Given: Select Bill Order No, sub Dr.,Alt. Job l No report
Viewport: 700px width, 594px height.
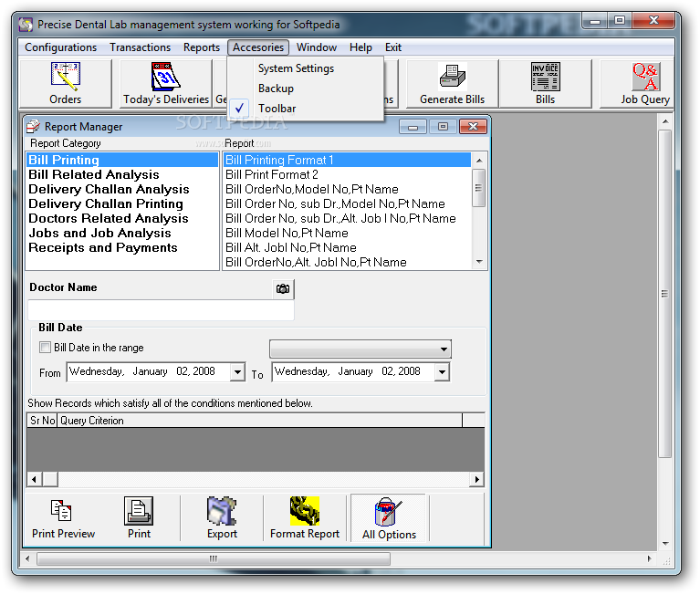Looking at the screenshot, I should [347, 219].
